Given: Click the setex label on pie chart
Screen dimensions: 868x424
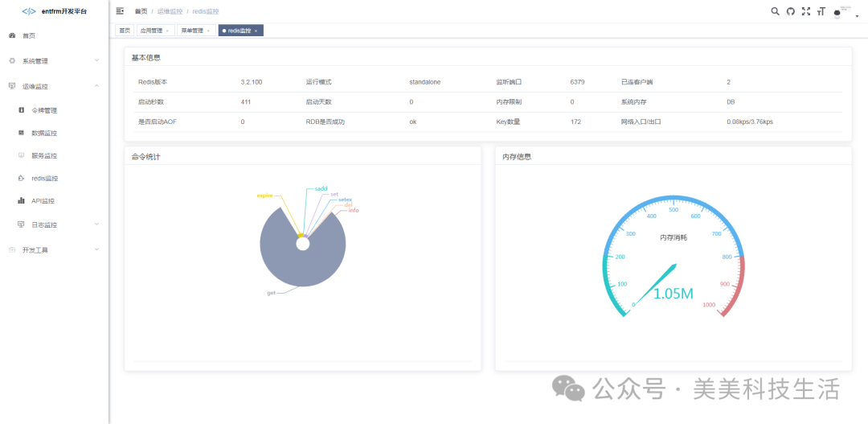Looking at the screenshot, I should (346, 200).
